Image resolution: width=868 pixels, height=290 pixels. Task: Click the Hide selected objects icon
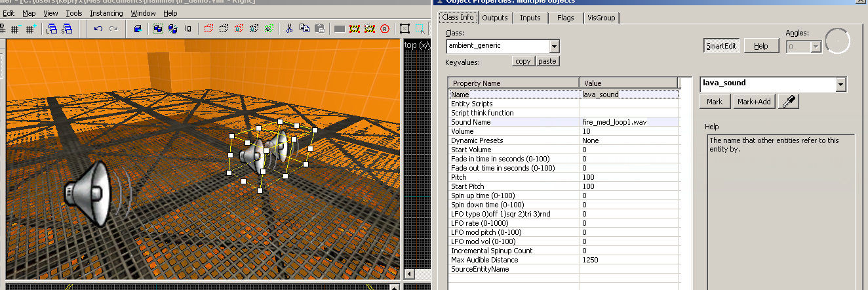pos(208,28)
